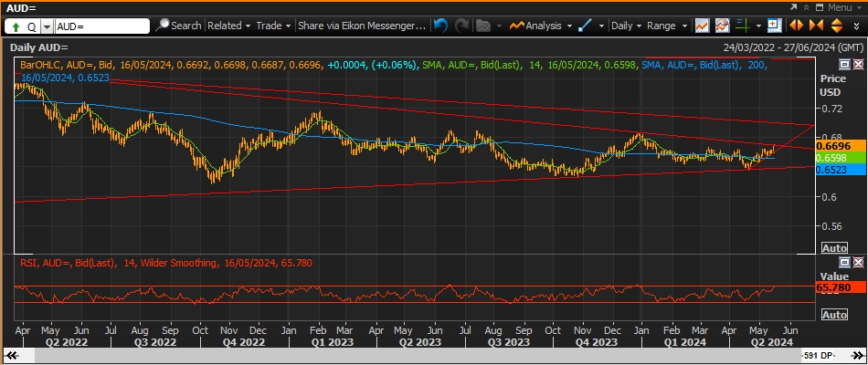Click the hand pan chart icon
The image size is (868, 365).
[722, 26]
